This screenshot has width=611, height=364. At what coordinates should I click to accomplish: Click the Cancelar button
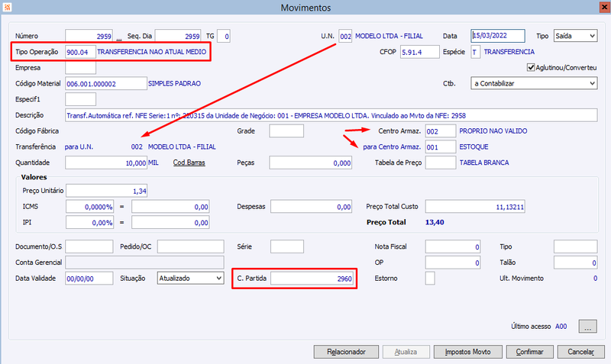pos(581,352)
